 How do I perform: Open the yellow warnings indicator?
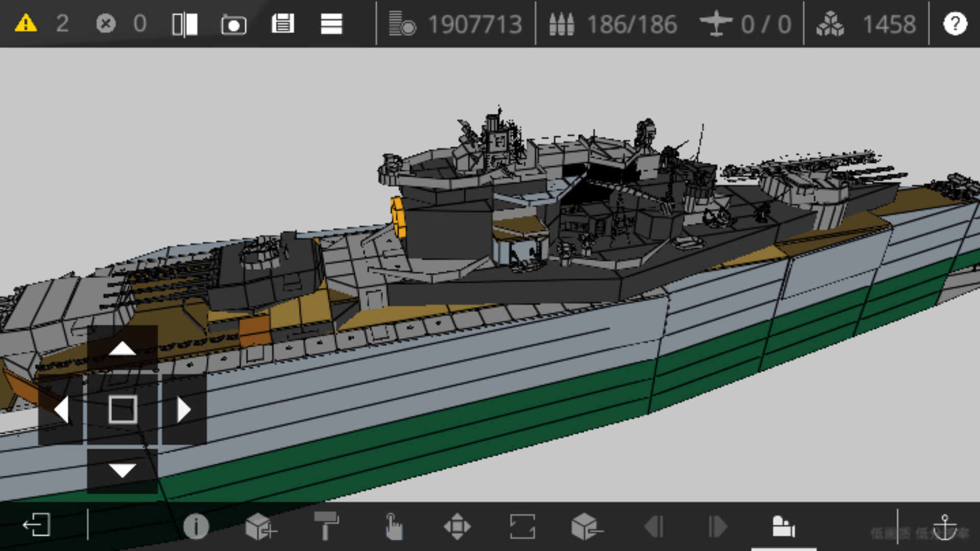click(26, 23)
